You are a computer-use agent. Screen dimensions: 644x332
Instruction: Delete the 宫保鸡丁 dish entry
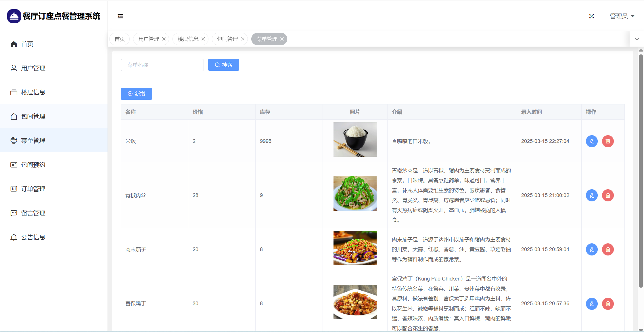pyautogui.click(x=608, y=304)
